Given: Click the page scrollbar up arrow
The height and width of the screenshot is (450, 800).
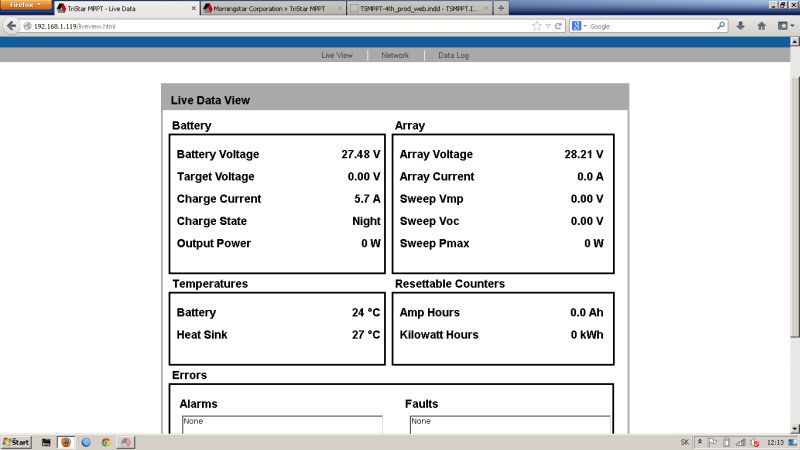Looking at the screenshot, I should point(795,42).
